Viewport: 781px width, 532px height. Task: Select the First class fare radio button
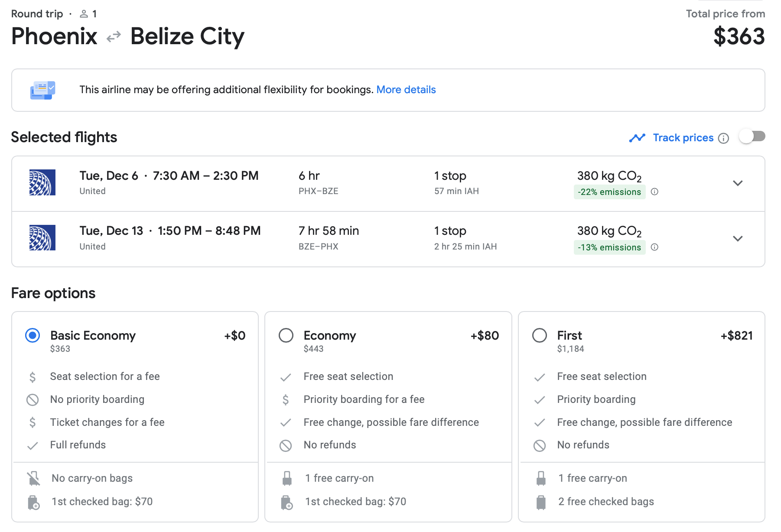coord(540,335)
